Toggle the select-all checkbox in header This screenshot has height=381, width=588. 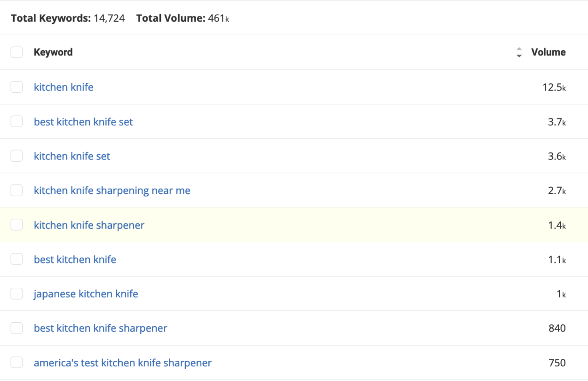point(16,52)
